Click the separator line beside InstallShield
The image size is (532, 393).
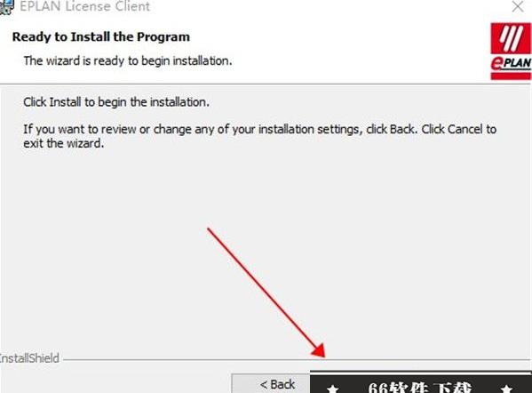pos(295,360)
